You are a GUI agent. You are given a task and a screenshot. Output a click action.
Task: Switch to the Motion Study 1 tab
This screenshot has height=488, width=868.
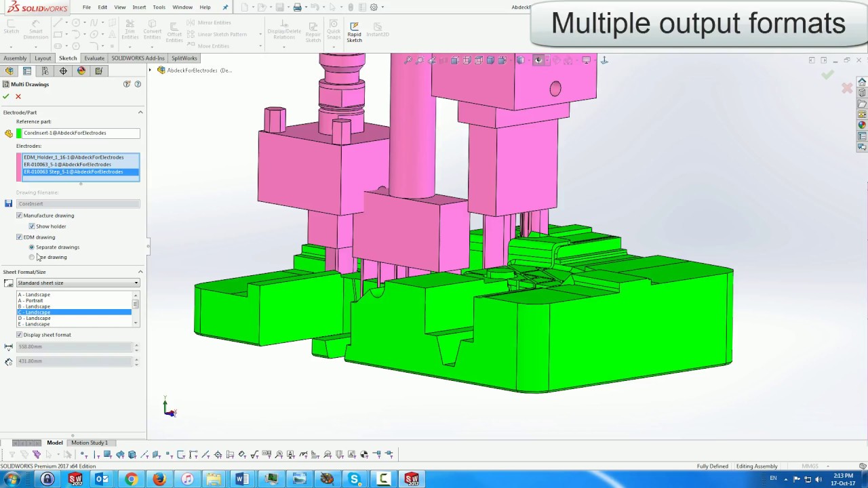coord(90,443)
